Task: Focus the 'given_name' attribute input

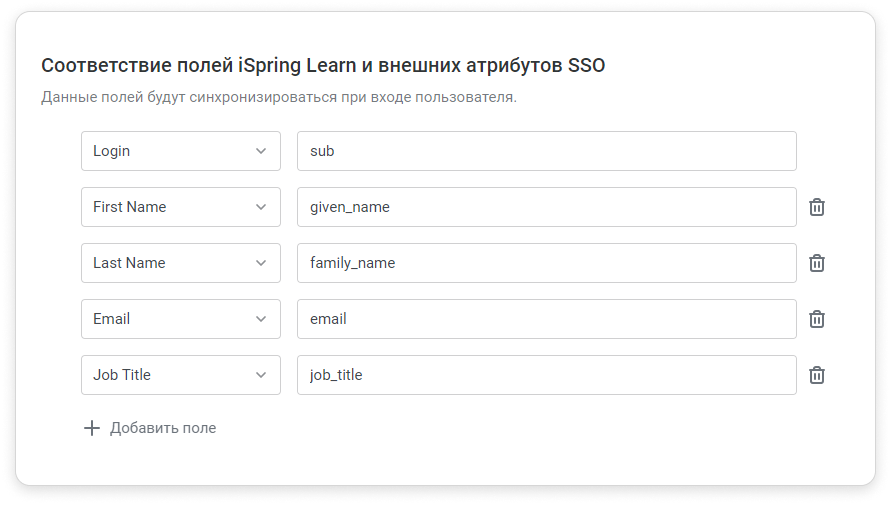Action: 547,207
